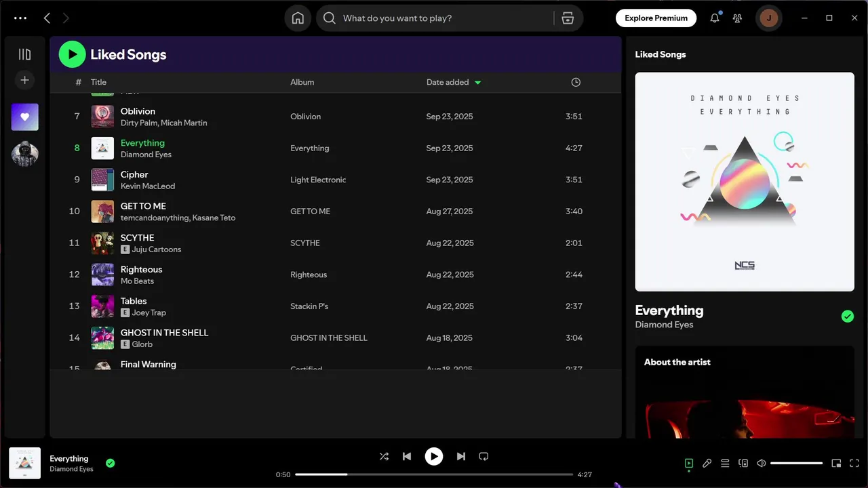Open the Mo Beats artist link
The width and height of the screenshot is (868, 488).
click(x=137, y=281)
